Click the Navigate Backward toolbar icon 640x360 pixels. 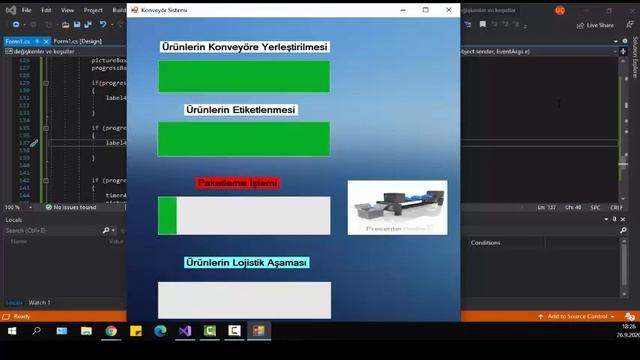[16, 24]
